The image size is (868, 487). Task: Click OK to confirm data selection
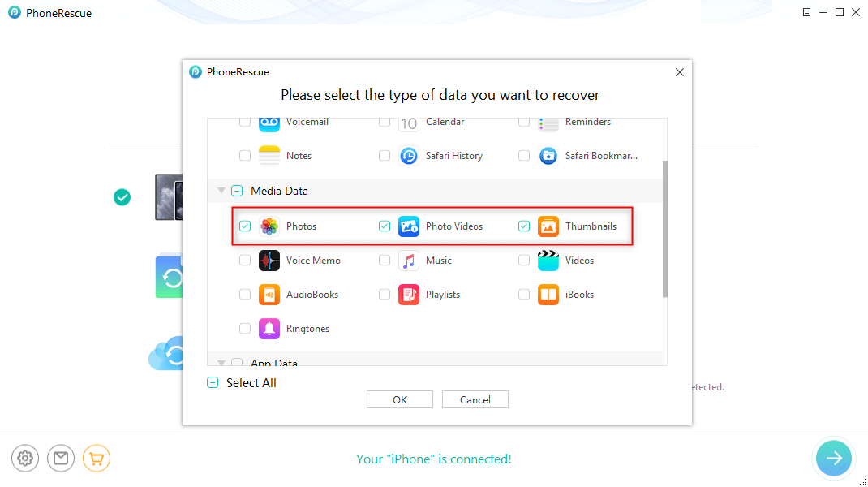tap(400, 399)
